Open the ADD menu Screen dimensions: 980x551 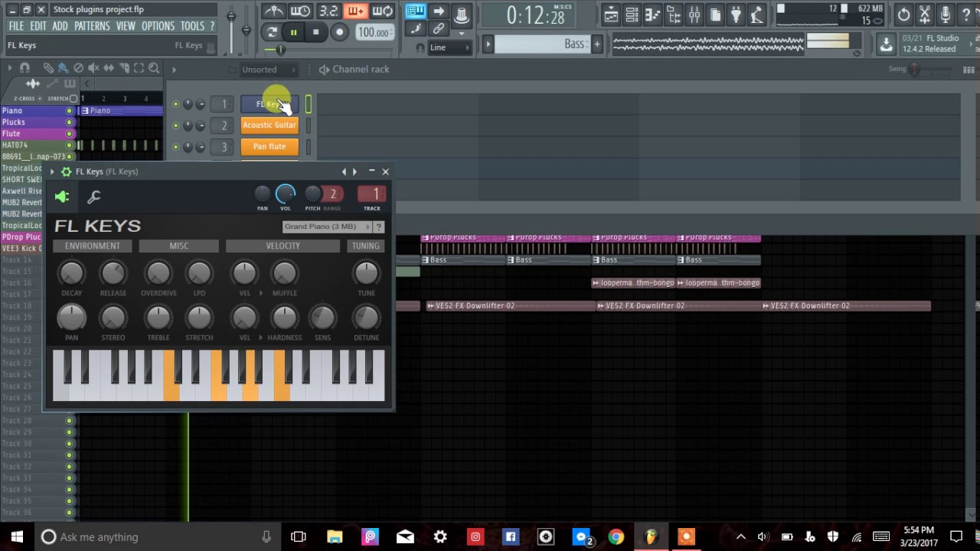tap(60, 26)
